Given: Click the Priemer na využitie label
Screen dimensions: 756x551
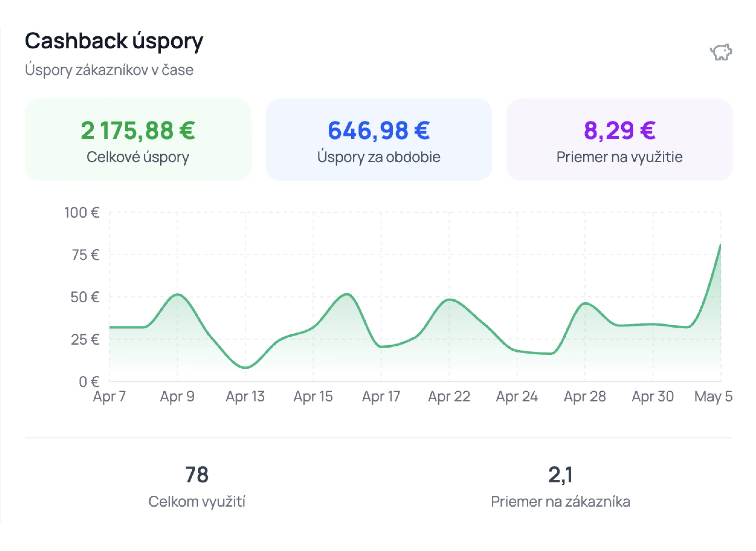Looking at the screenshot, I should (x=620, y=157).
